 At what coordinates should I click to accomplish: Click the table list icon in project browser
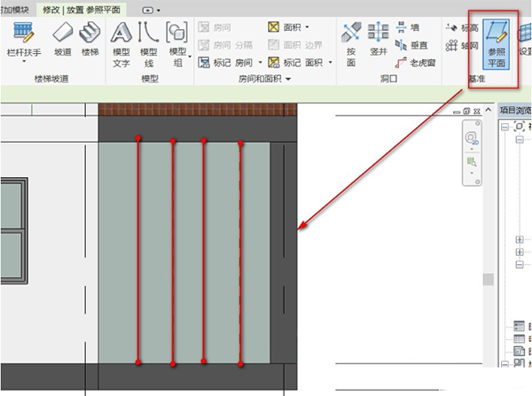click(519, 338)
